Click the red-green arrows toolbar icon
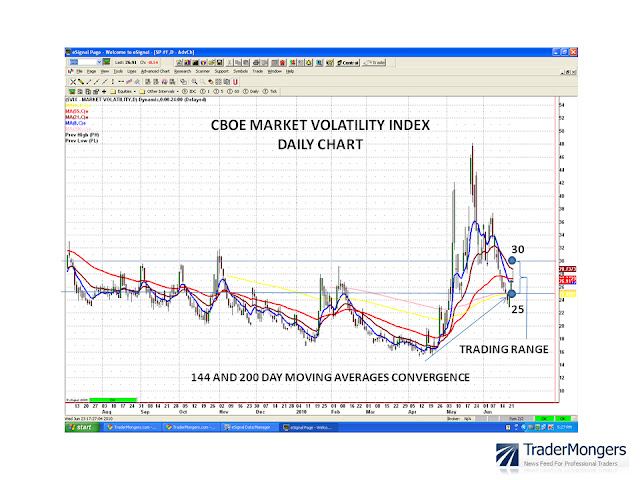This screenshot has width=640, height=480. pos(292,62)
